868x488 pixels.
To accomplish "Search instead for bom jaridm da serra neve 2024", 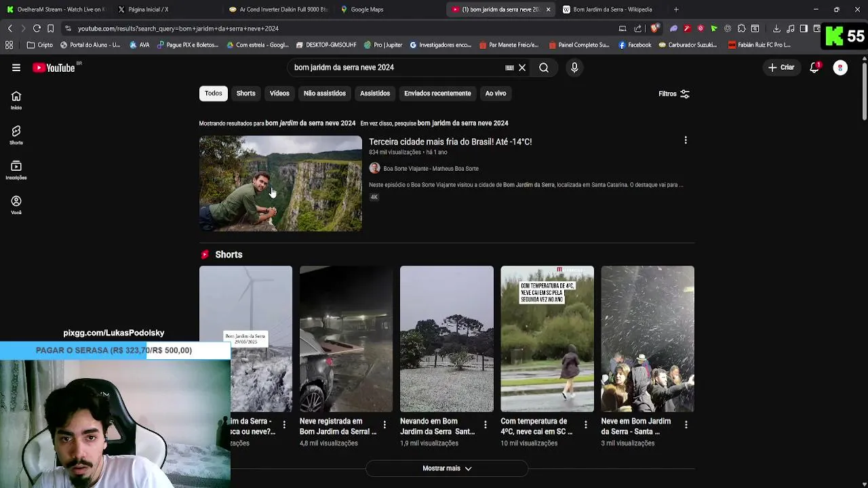I will (462, 123).
